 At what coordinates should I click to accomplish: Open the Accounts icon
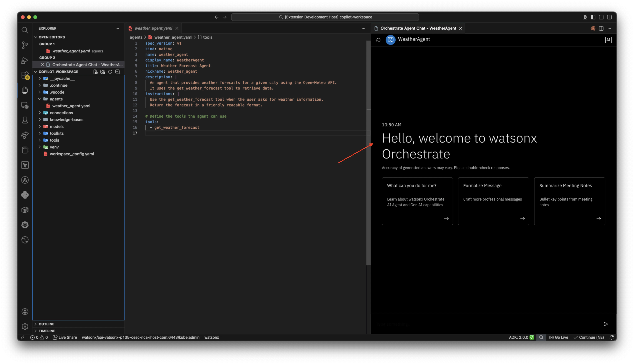coord(25,311)
